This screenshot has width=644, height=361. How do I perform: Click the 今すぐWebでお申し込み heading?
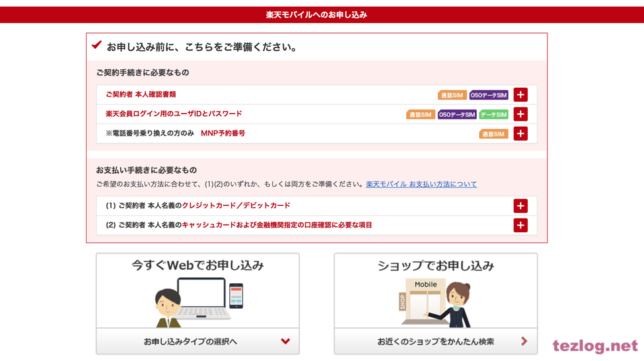[x=197, y=265]
